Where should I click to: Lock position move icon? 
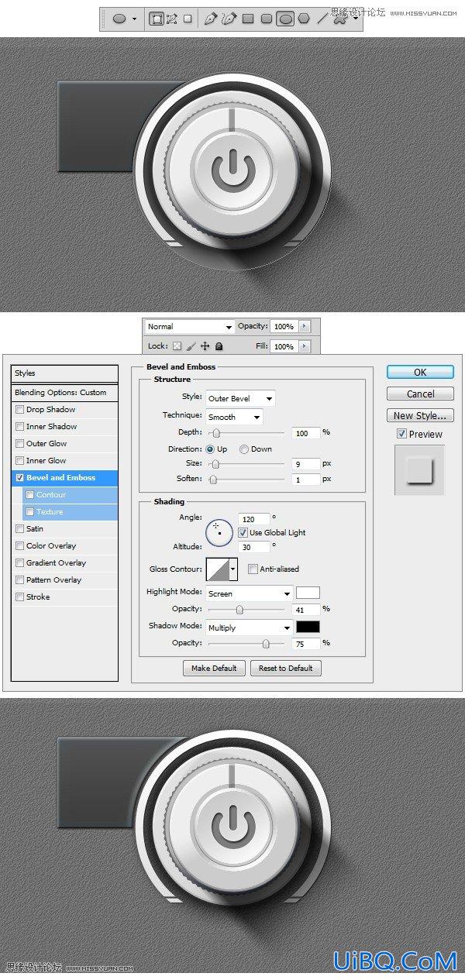tap(205, 346)
